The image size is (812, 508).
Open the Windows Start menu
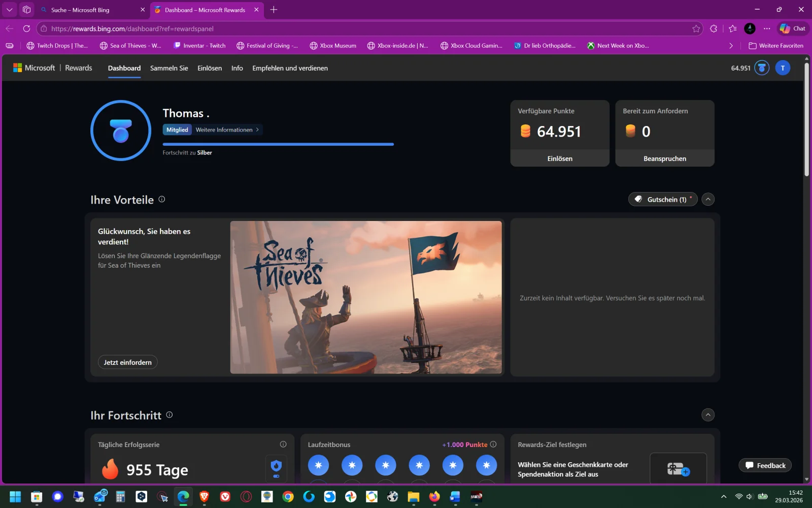15,496
